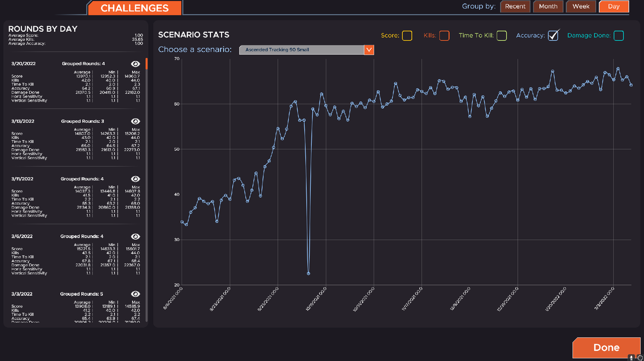The image size is (644, 361).
Task: Select the 3/6/2022 date entry
Action: 21,237
